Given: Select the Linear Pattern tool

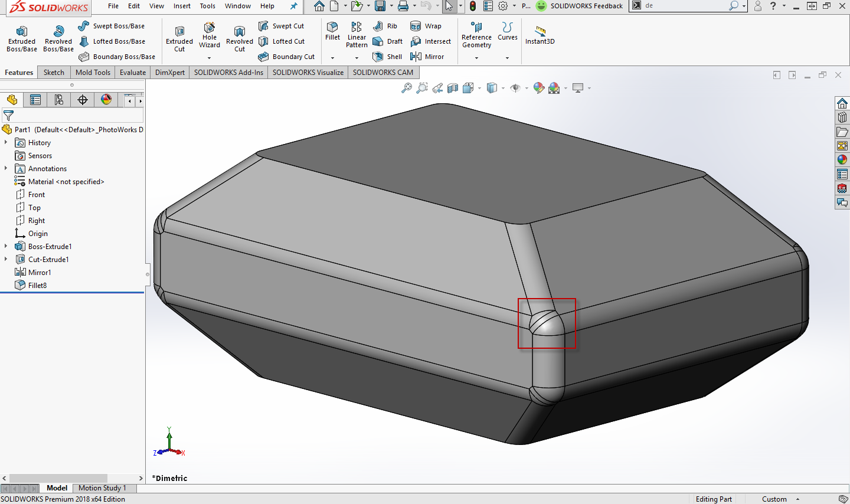Looking at the screenshot, I should 357,34.
